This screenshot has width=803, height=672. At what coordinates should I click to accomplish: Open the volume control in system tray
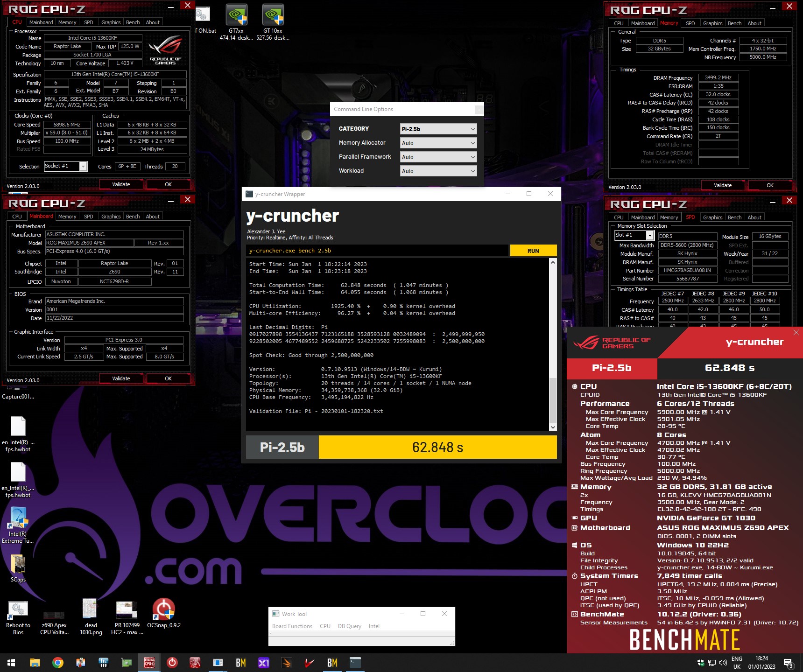(723, 663)
